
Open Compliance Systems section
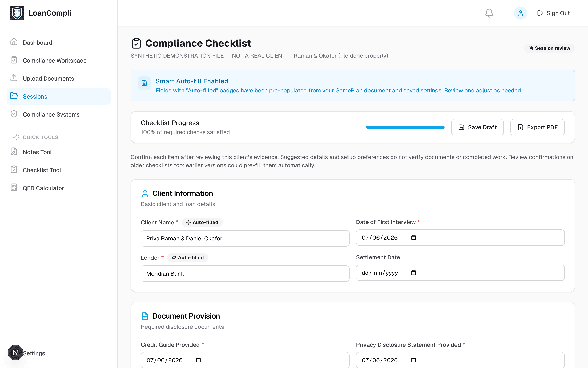pos(59,115)
